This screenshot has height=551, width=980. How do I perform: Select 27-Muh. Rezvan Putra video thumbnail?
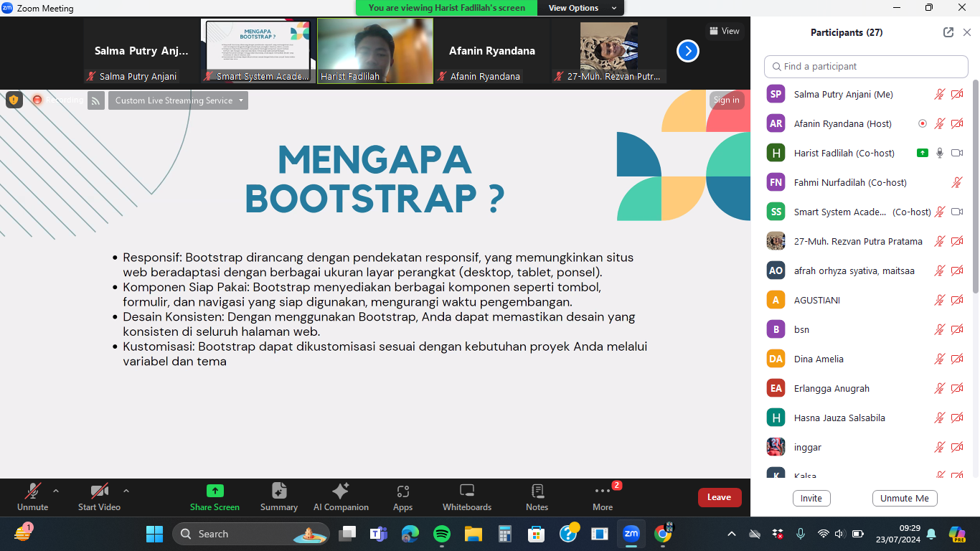point(609,51)
